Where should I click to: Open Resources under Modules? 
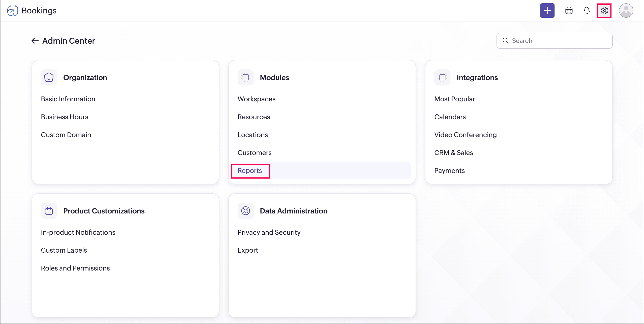tap(254, 117)
